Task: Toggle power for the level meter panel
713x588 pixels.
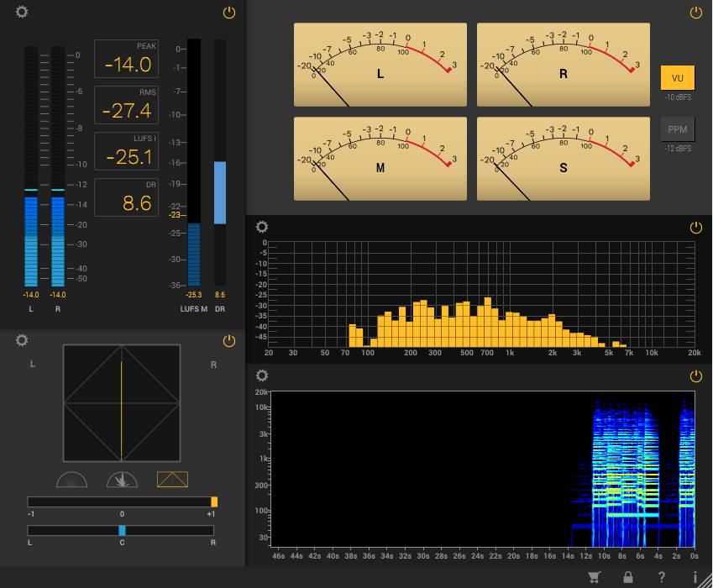Action: point(229,13)
